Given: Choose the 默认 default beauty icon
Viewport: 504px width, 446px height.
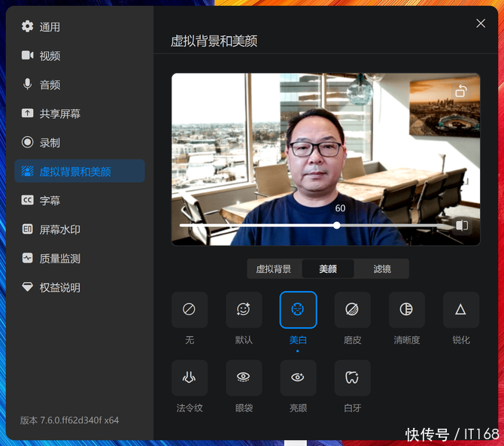Looking at the screenshot, I should click(244, 310).
